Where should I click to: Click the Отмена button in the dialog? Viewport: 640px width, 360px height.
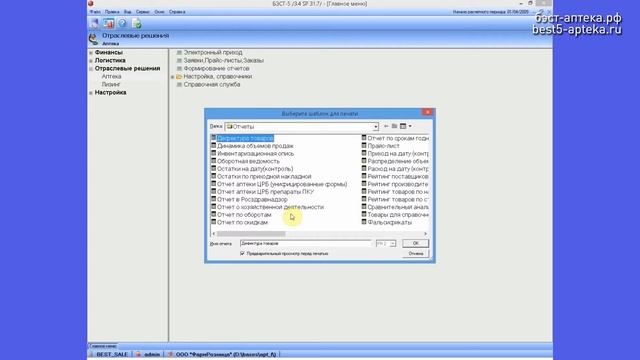click(x=415, y=253)
